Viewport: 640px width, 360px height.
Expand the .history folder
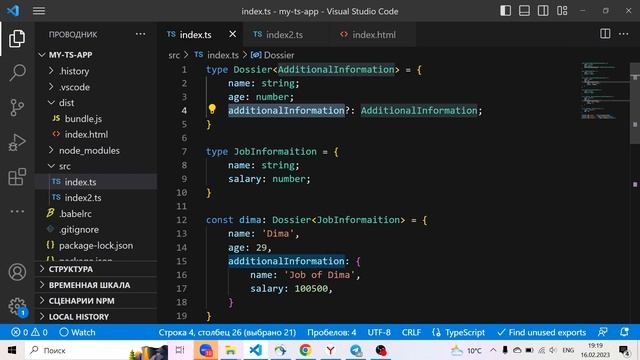[x=96, y=71]
